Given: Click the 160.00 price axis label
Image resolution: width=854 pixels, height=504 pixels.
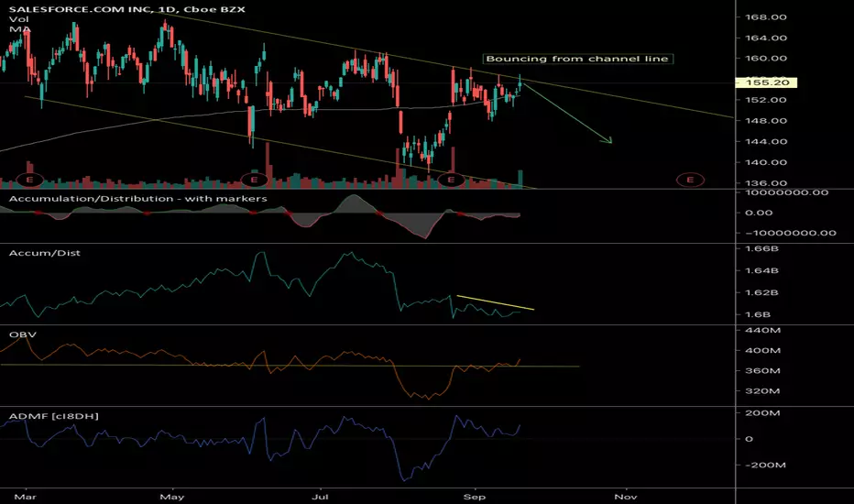Looking at the screenshot, I should [x=766, y=59].
